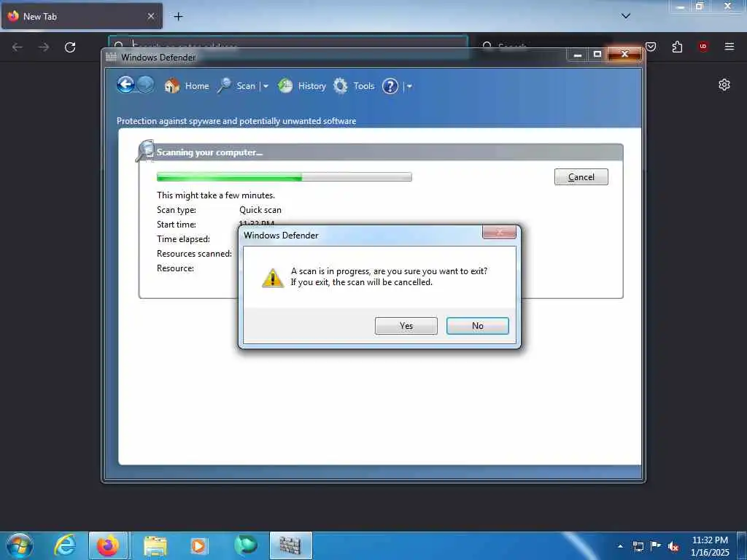Click Show Desktop strip at taskbar end
The height and width of the screenshot is (560, 747).
742,545
